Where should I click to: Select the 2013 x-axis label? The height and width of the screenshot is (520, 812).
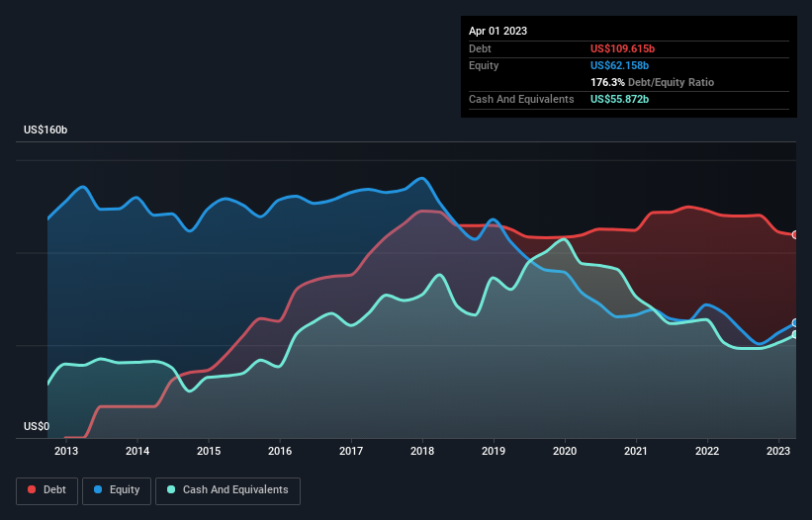(66, 451)
